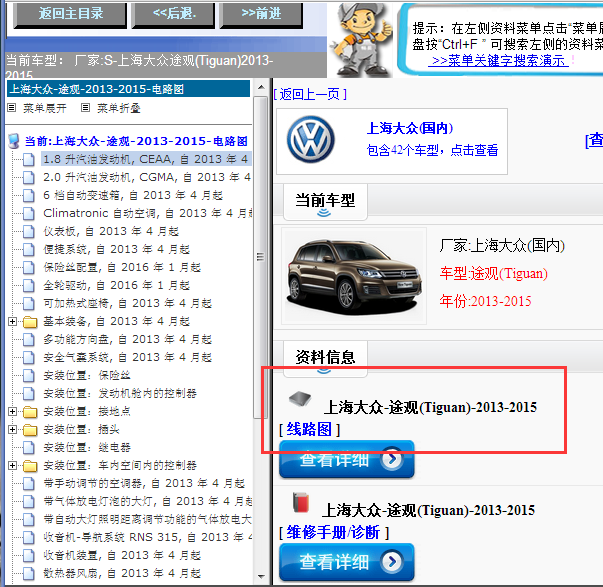The image size is (603, 587).
Task: Select the 资料信息 tab
Action: [325, 358]
